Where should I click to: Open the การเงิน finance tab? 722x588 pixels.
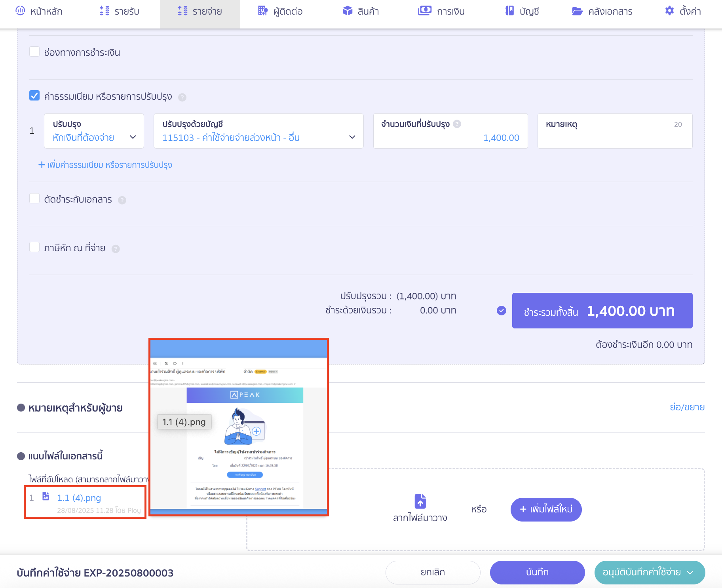pos(441,11)
